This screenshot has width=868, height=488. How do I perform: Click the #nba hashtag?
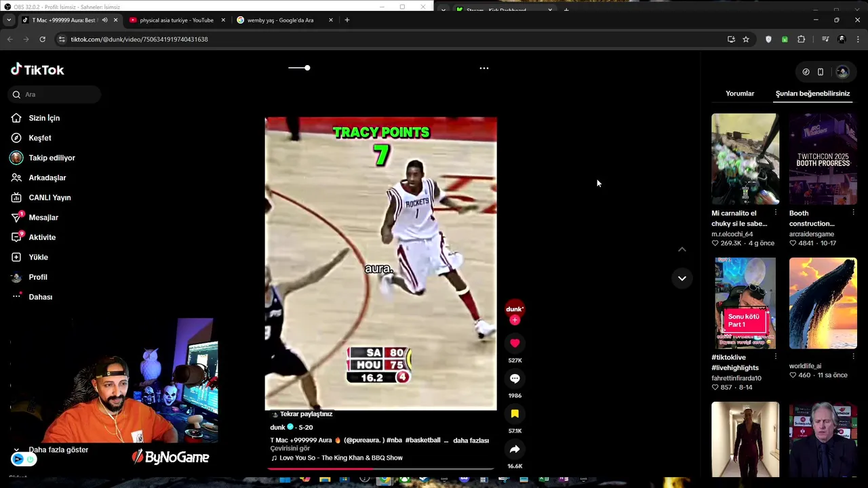tap(395, 441)
